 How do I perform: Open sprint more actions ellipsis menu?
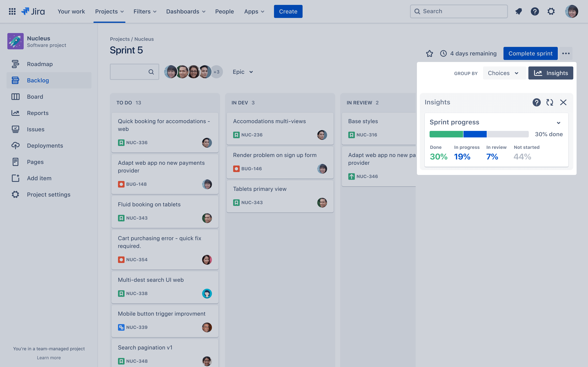point(566,53)
